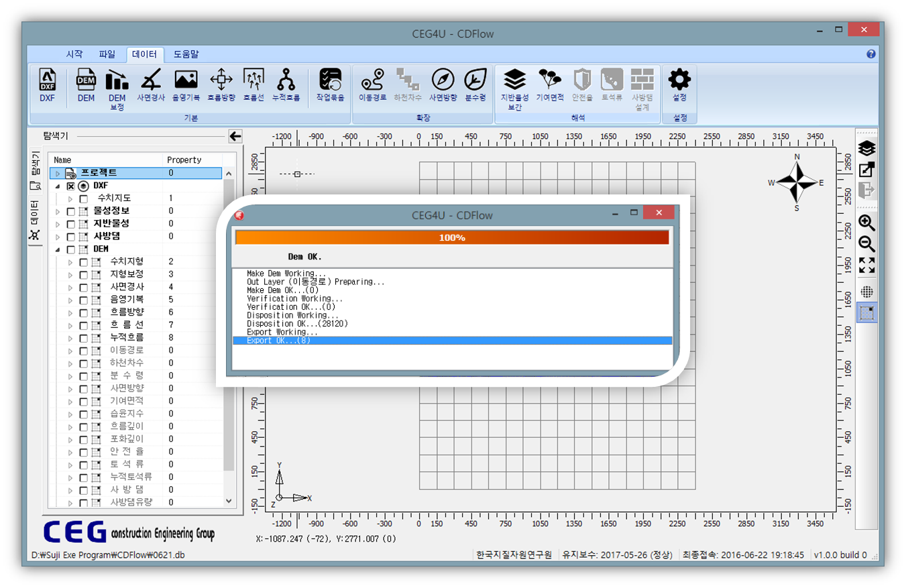The image size is (906, 588).
Task: Click the 흐름선 flow line tool
Action: tap(253, 85)
